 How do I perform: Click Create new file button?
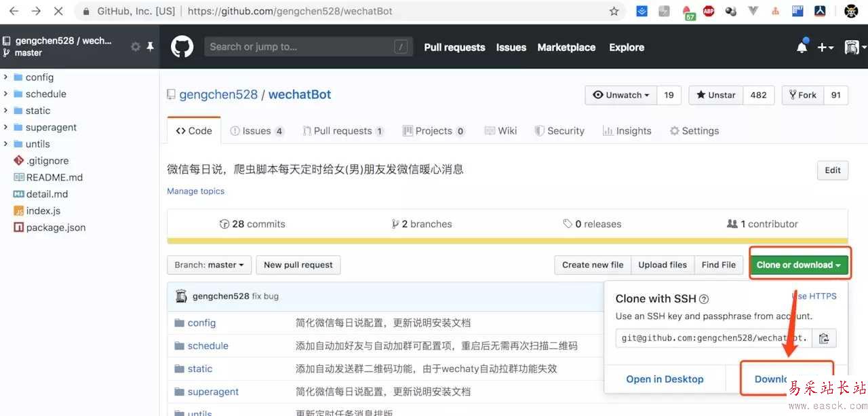[593, 265]
